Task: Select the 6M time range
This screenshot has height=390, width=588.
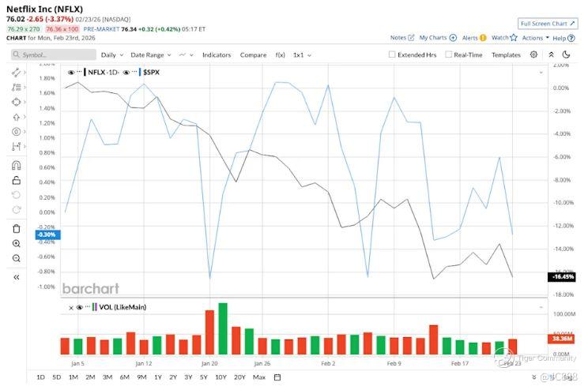Action: [125, 377]
